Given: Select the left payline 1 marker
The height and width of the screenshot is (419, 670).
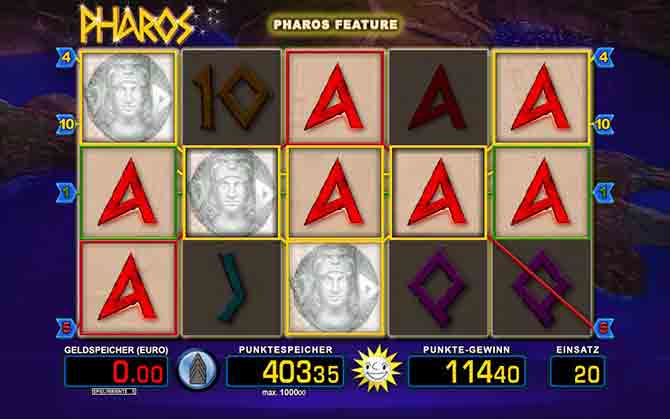Looking at the screenshot, I should (x=66, y=193).
